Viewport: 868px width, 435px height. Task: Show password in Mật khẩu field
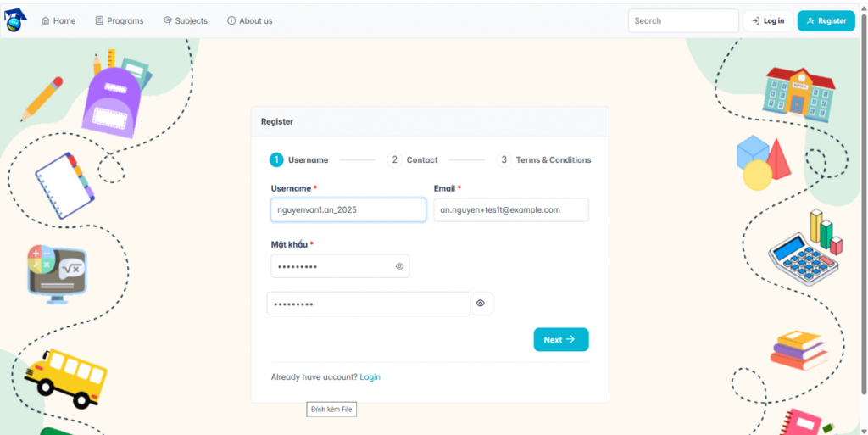click(400, 266)
